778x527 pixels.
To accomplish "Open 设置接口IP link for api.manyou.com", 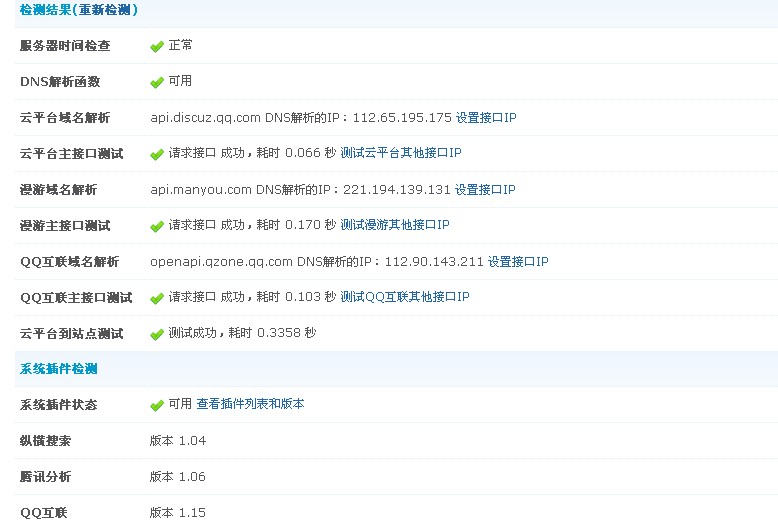I will click(x=485, y=190).
